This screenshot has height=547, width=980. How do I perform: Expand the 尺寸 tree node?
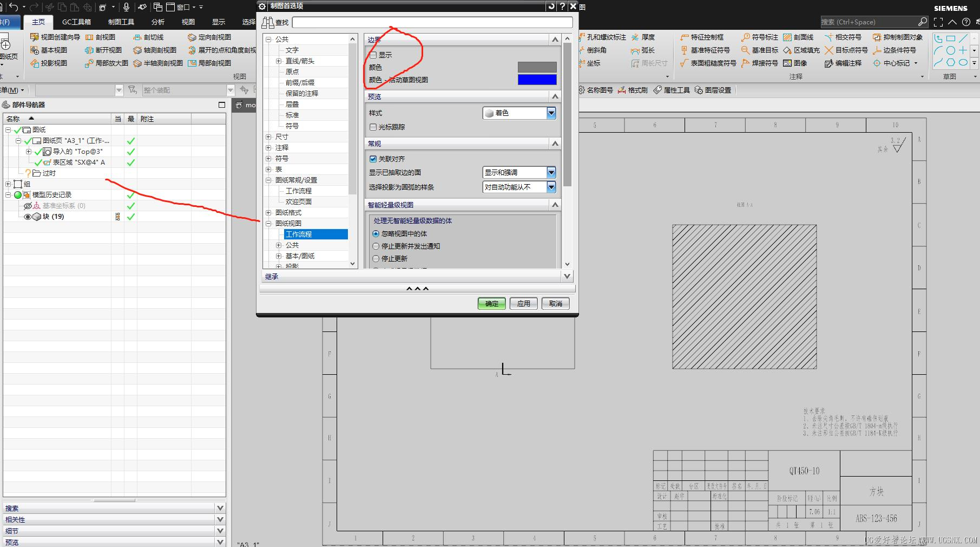pyautogui.click(x=268, y=137)
